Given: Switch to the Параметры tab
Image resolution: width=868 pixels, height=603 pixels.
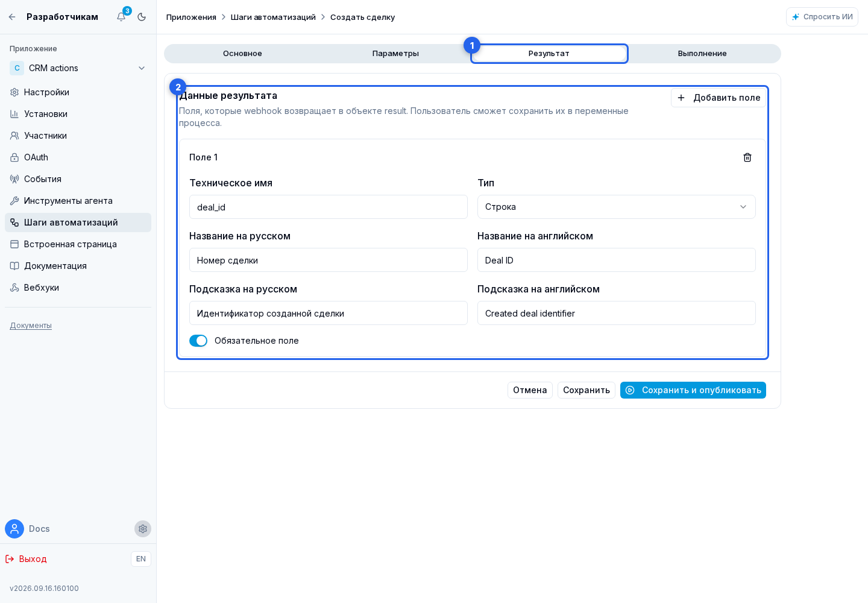Looking at the screenshot, I should (x=395, y=54).
